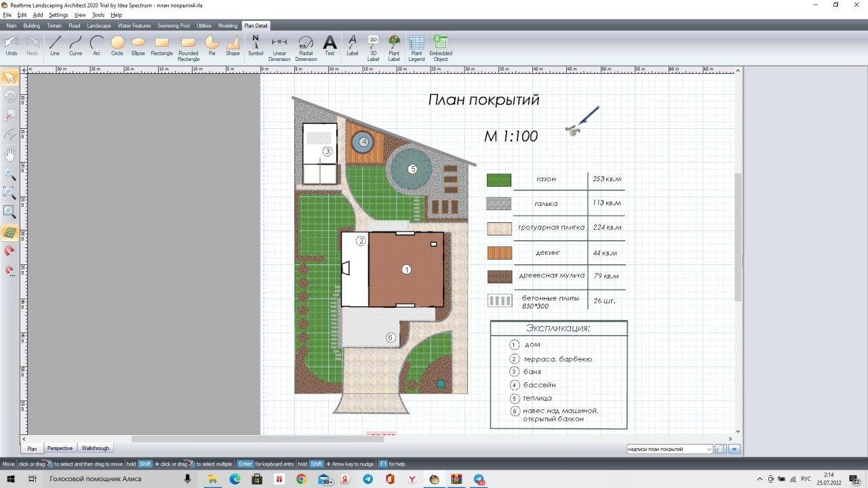
Task: Open the Settings menu
Action: click(x=58, y=15)
